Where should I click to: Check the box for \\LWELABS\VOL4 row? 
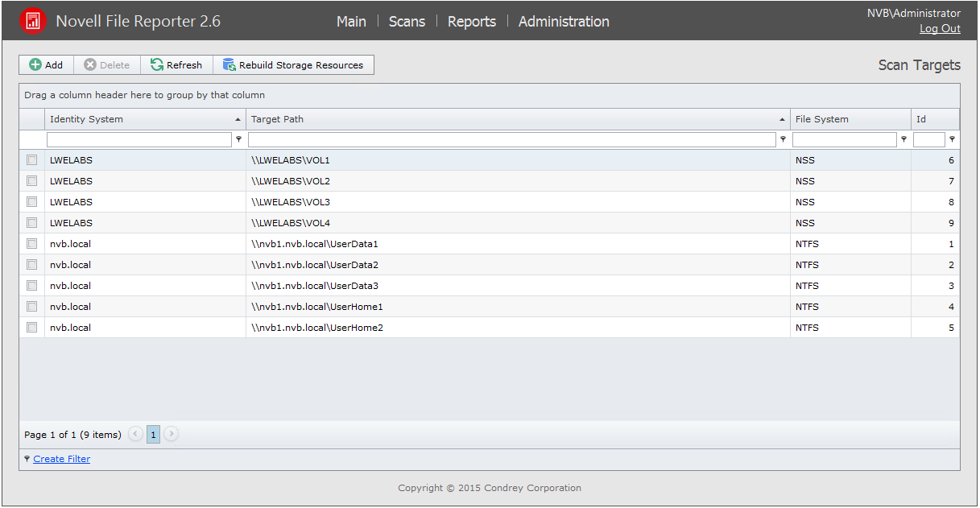click(32, 223)
